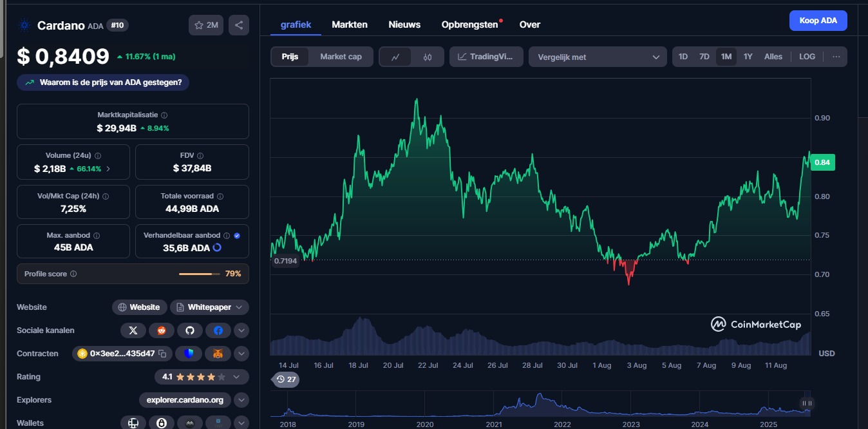Open the Reddit social channel link
Viewport: 868px width, 429px height.
click(x=162, y=330)
